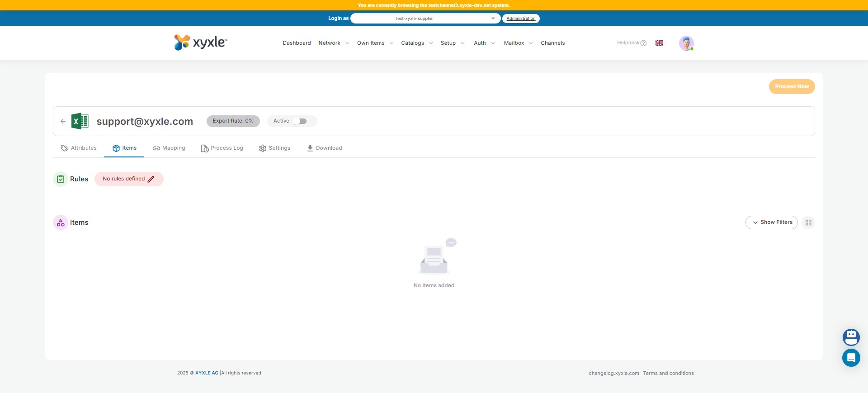The image size is (868, 393).
Task: Click the Administration link
Action: point(521,19)
